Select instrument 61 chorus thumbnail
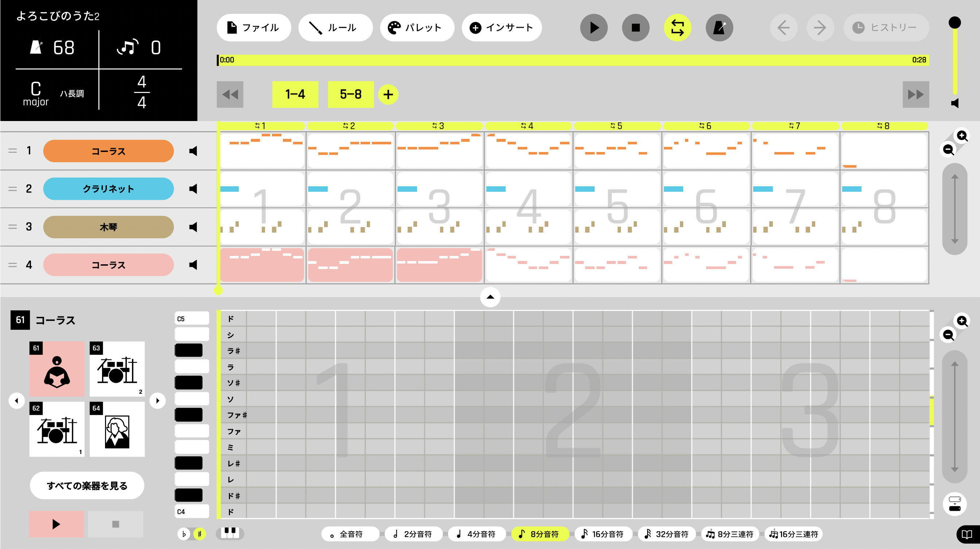Viewport: 980px width, 549px height. tap(57, 369)
